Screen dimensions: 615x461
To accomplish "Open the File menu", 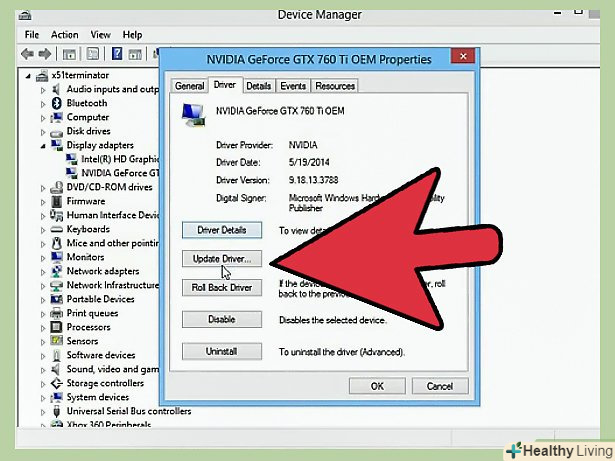I will 32,35.
